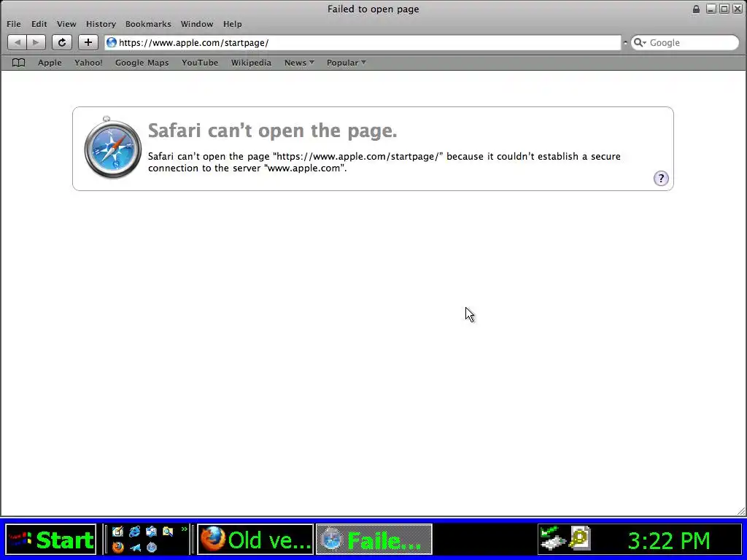The image size is (747, 560).
Task: Open the YouTube bookmark
Action: point(200,63)
